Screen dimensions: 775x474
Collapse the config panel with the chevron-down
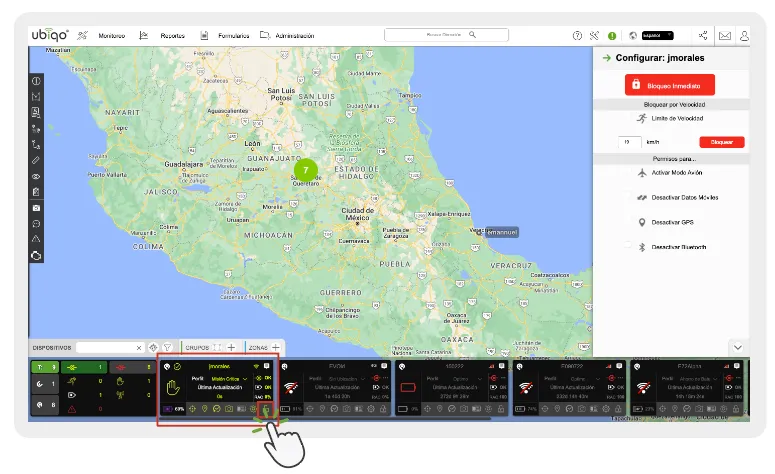(x=737, y=347)
